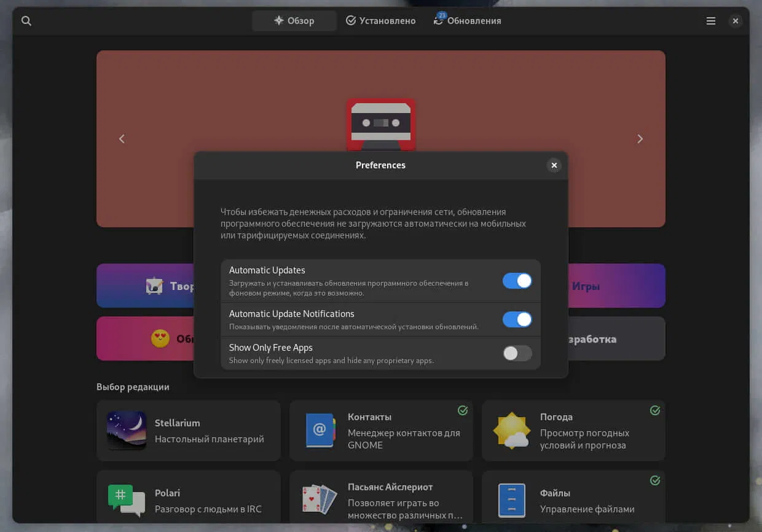Click the Контакты address book icon

pos(320,431)
